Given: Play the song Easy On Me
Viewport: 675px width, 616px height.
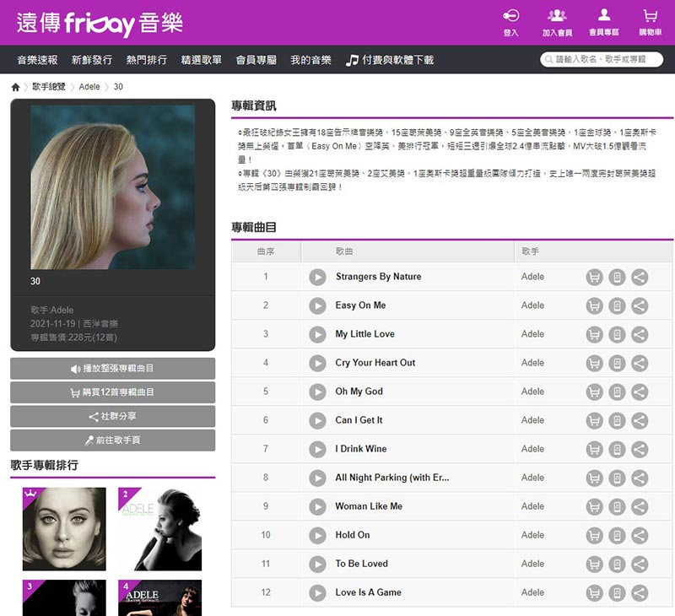Looking at the screenshot, I should coord(318,306).
